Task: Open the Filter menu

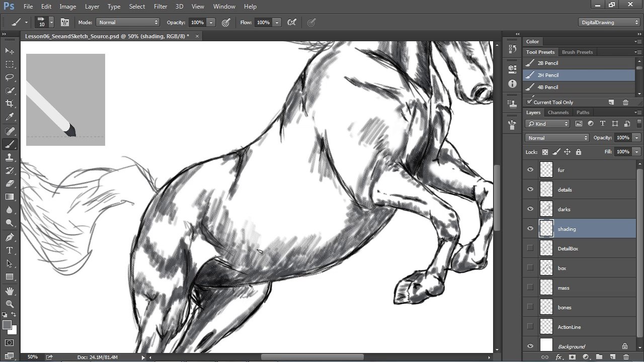Action: pos(160,7)
